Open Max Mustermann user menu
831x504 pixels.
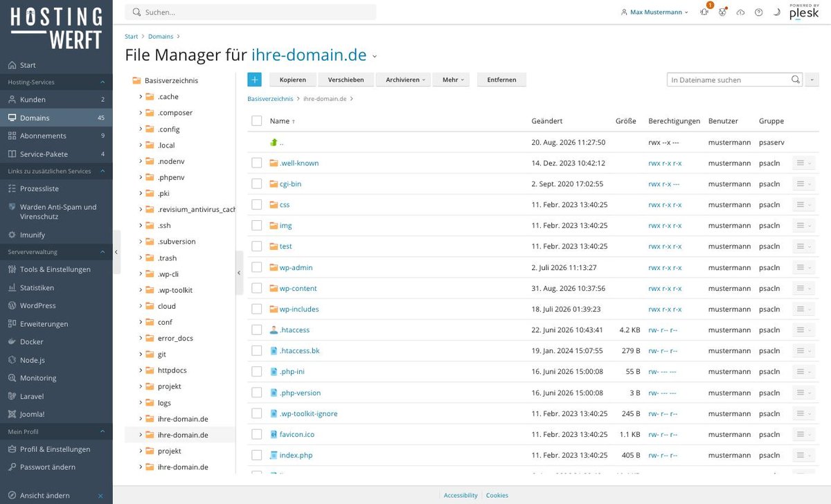[x=655, y=12]
